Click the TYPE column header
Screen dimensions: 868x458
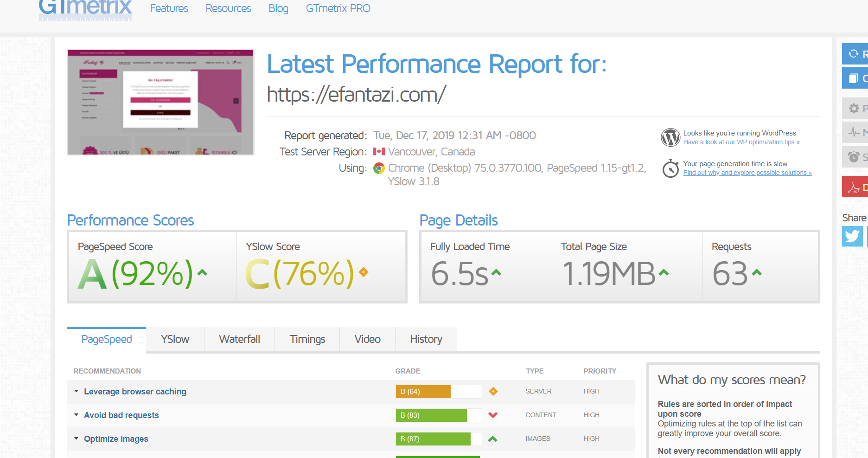tap(535, 371)
